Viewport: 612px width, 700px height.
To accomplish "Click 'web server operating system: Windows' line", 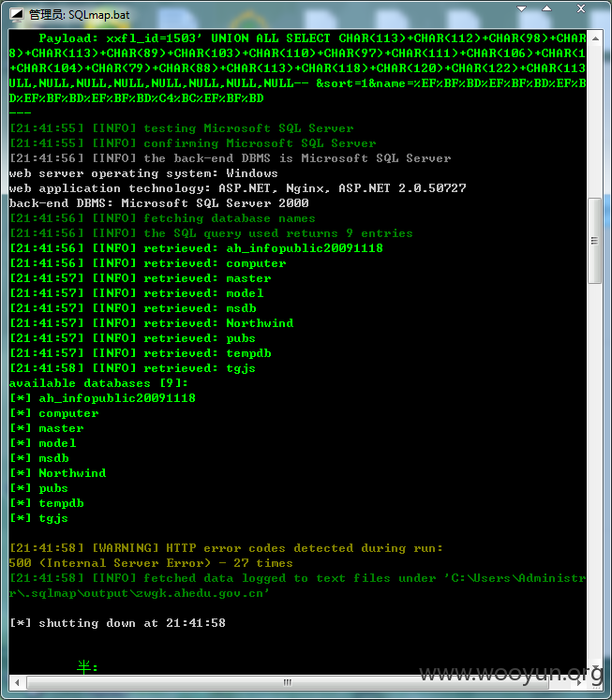I will pos(143,173).
